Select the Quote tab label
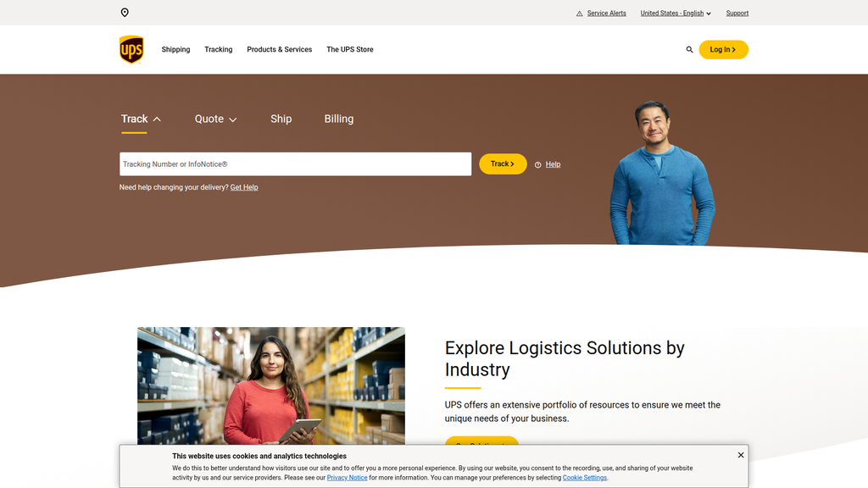The height and width of the screenshot is (488, 868). [x=209, y=119]
